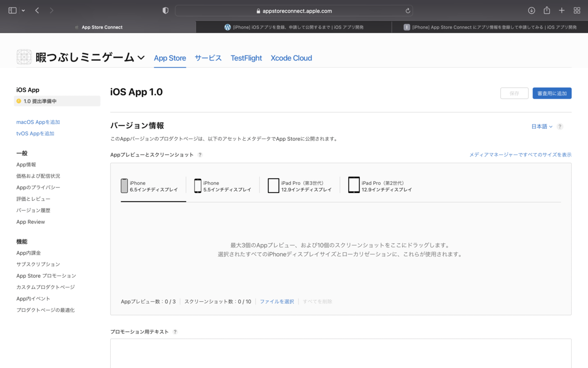The width and height of the screenshot is (588, 368).
Task: Click the すべてを削除 link
Action: tap(318, 302)
